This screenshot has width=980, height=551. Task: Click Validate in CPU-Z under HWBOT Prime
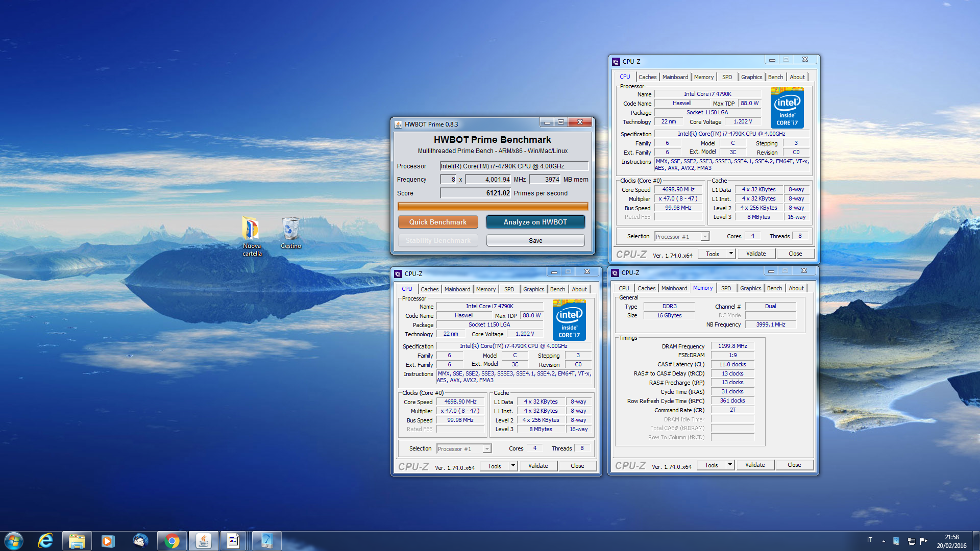click(x=538, y=466)
